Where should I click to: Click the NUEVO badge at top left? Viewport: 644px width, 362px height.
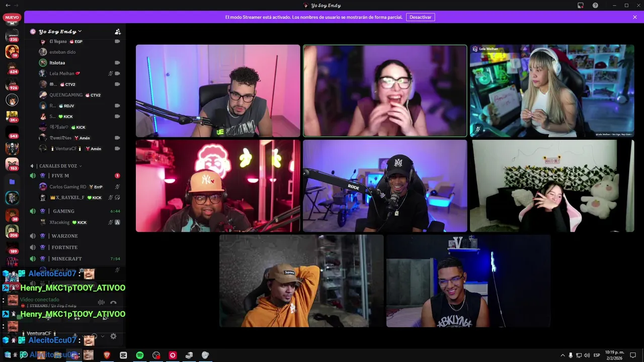coord(12,18)
